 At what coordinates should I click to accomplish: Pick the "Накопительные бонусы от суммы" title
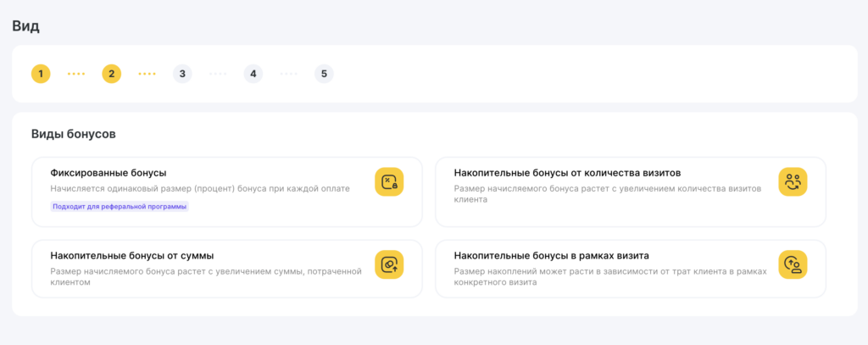tap(131, 255)
